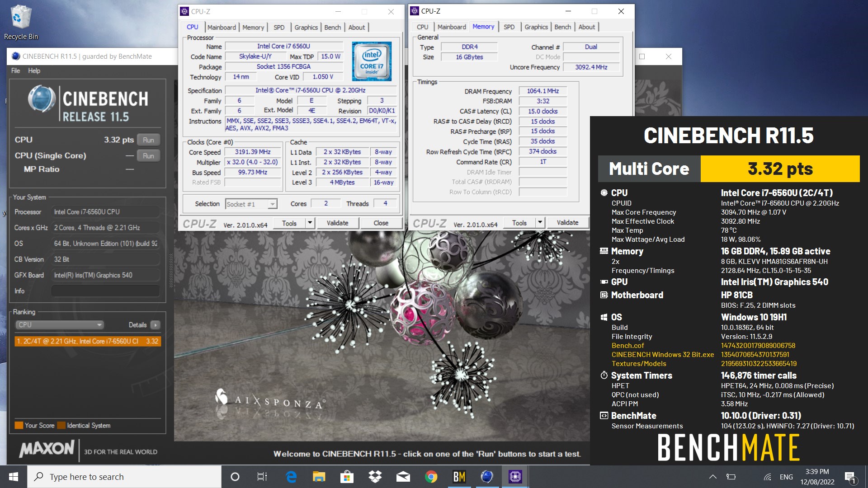
Task: Switch to BenchMate taskbar icon
Action: tap(459, 477)
